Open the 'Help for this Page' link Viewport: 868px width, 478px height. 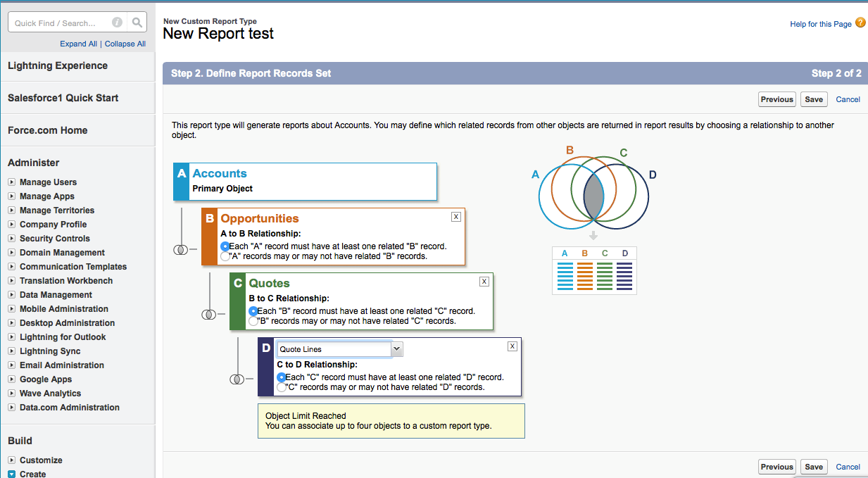tap(820, 23)
